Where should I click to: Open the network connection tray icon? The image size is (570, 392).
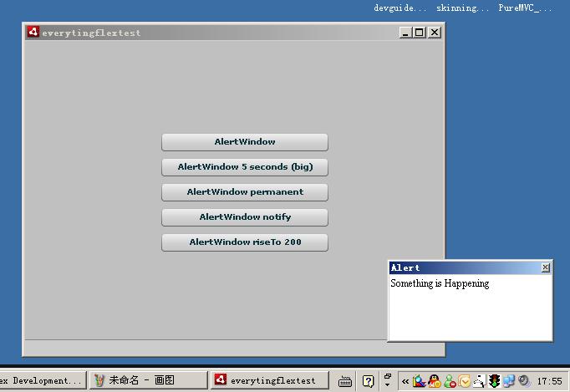[x=509, y=381]
